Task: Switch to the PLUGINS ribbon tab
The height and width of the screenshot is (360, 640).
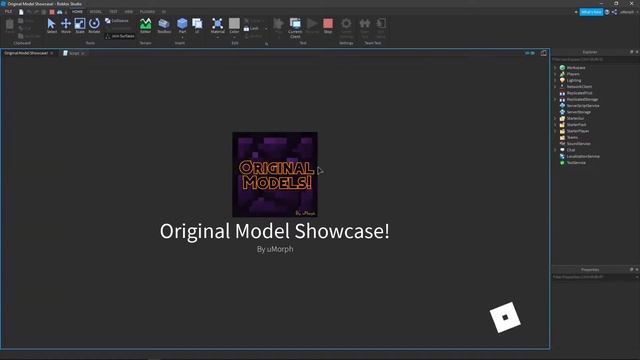Action: [x=147, y=12]
